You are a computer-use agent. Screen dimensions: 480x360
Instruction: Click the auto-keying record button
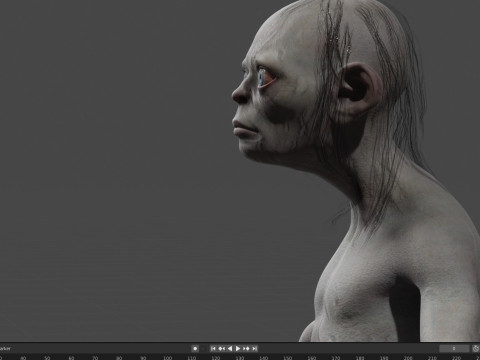(195, 349)
